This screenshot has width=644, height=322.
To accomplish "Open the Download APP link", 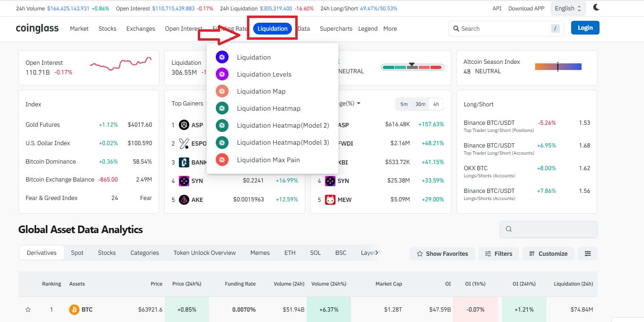I will pos(526,9).
